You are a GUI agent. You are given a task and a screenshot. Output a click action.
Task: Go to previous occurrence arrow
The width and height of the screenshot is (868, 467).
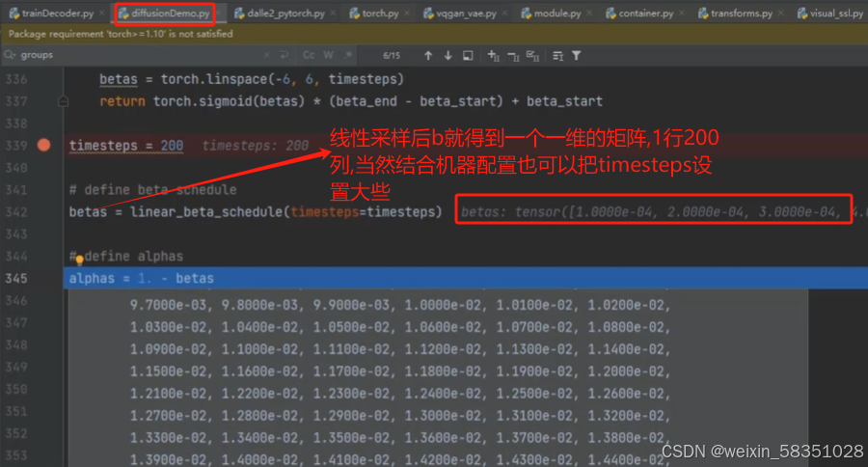point(428,55)
